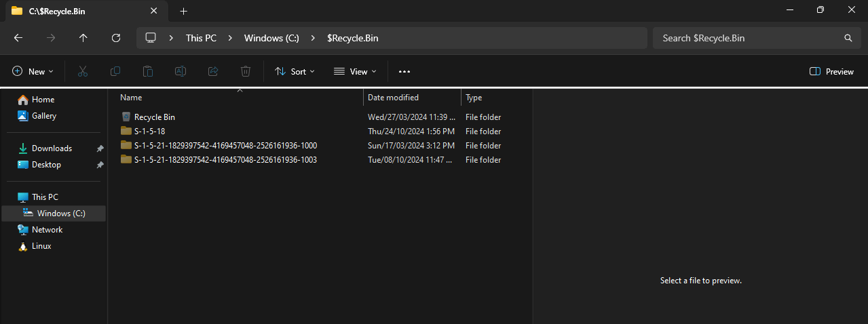Click the Rename icon in the toolbar

181,71
